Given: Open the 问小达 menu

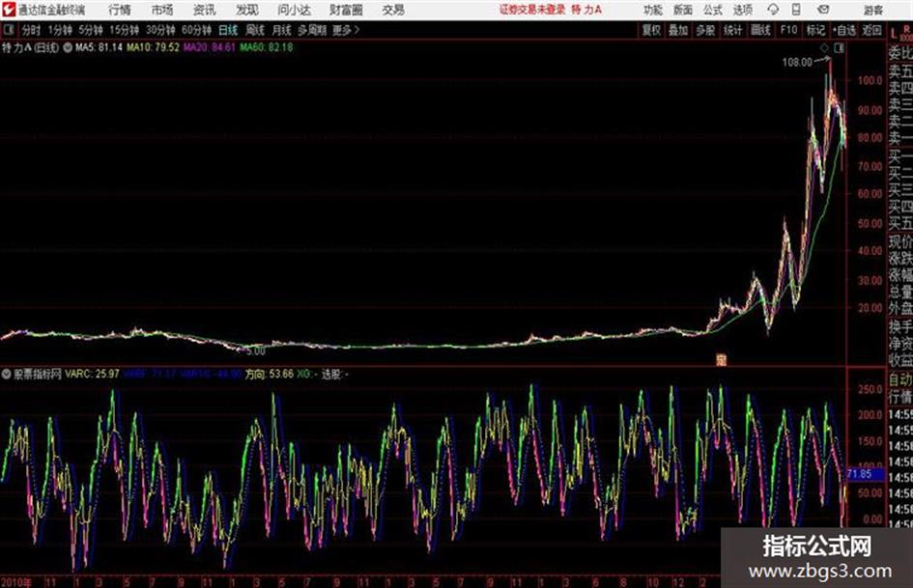Looking at the screenshot, I should tap(294, 10).
